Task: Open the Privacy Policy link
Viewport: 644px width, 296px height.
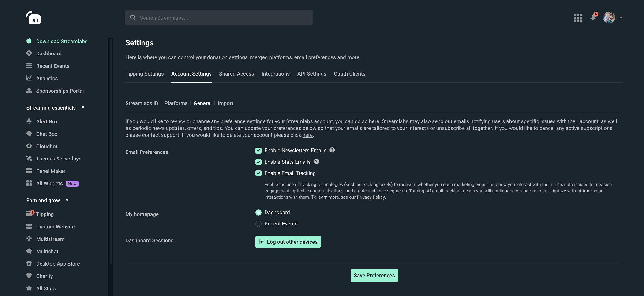Action: [x=371, y=197]
